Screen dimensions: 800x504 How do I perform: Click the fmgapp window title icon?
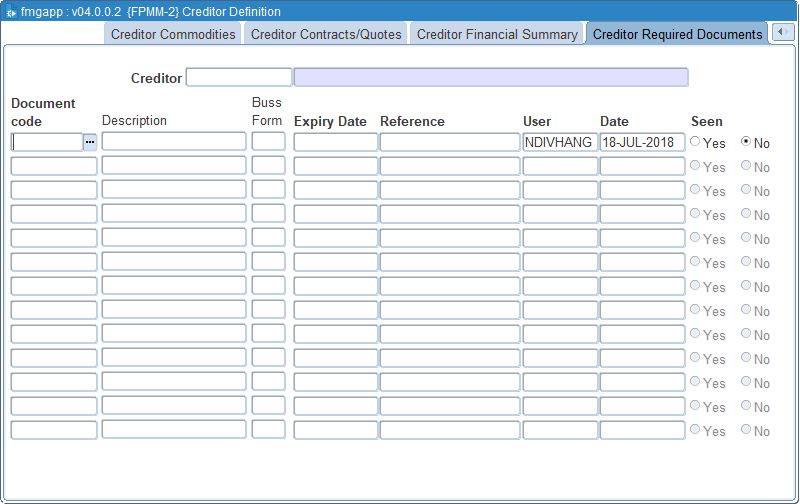tap(10, 12)
